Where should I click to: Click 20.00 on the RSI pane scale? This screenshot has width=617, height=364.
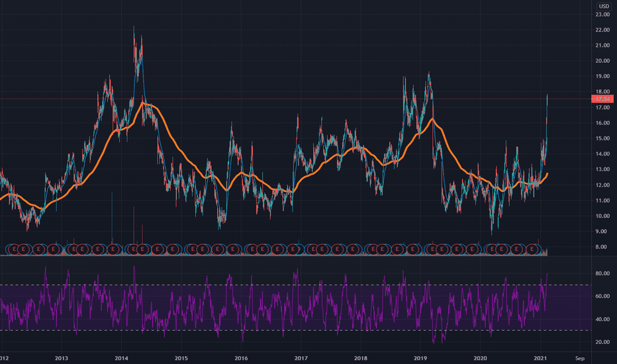(602, 342)
